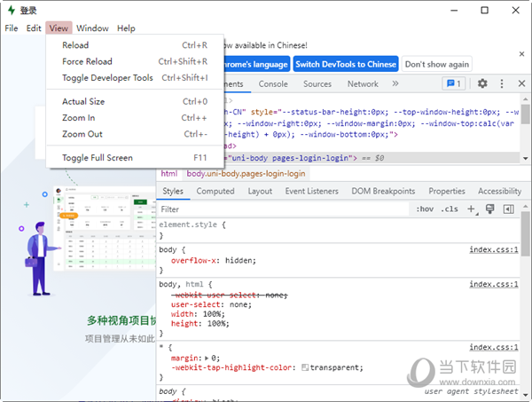
Task: Open index.css:1 link for body rule
Action: [x=494, y=249]
